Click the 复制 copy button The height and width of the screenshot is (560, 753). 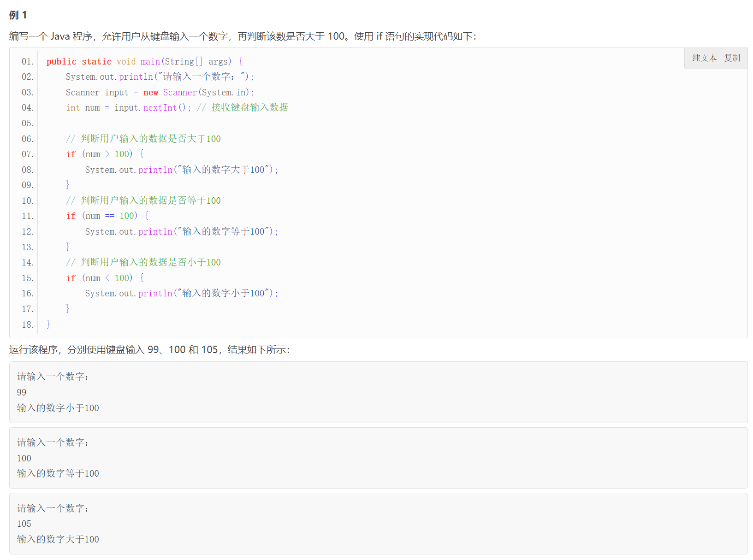732,58
